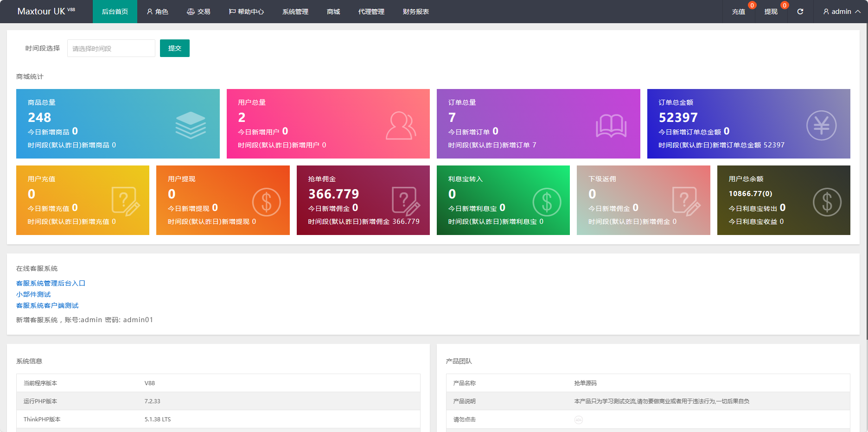
Task: Click the 在线客服系统 section heading
Action: click(37, 268)
